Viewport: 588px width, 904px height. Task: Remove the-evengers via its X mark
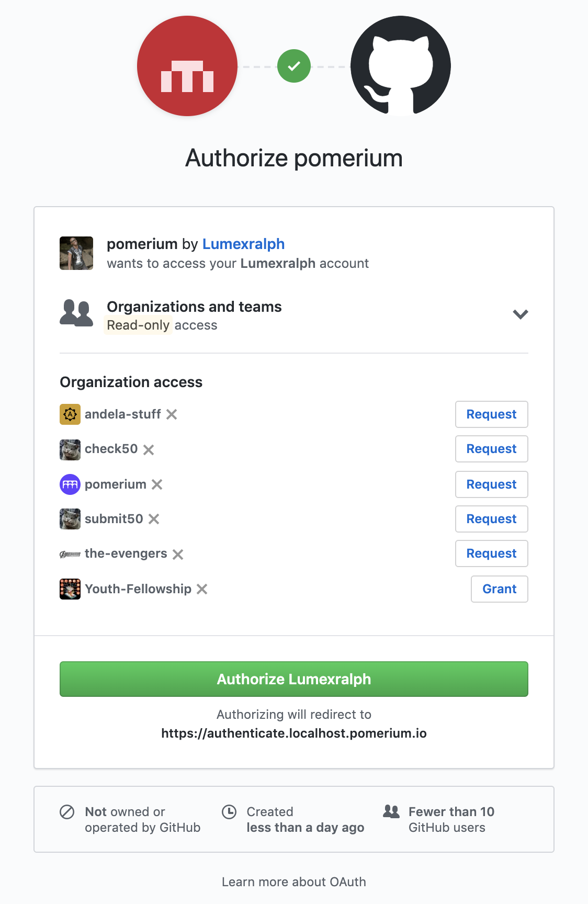coord(178,554)
